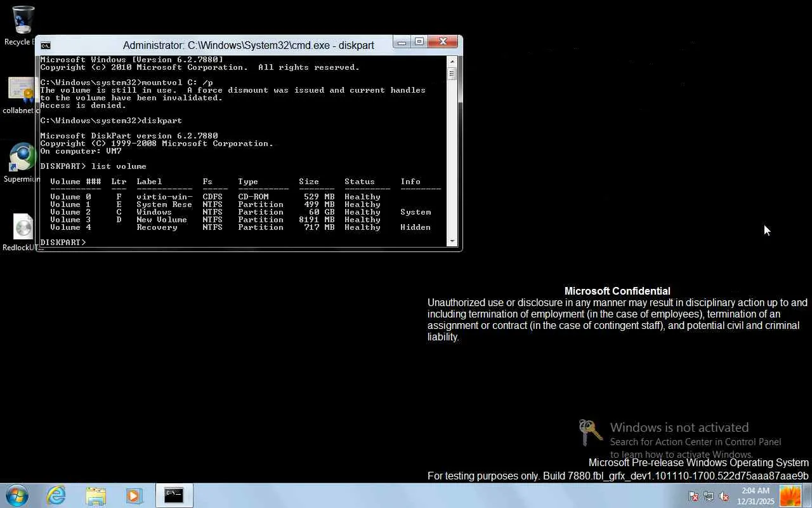Click the 'System Rese' volume label

(164, 204)
